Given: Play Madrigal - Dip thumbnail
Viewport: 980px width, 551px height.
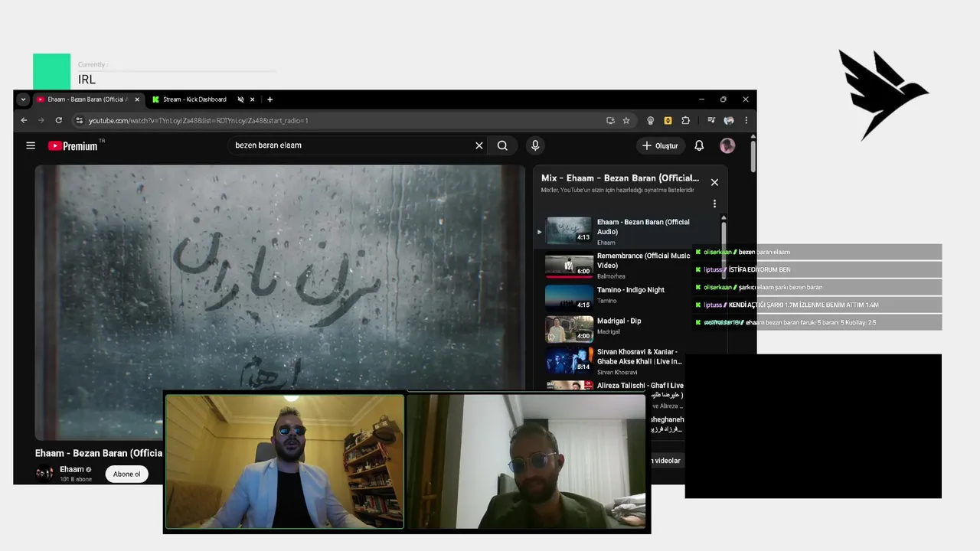Looking at the screenshot, I should 569,328.
